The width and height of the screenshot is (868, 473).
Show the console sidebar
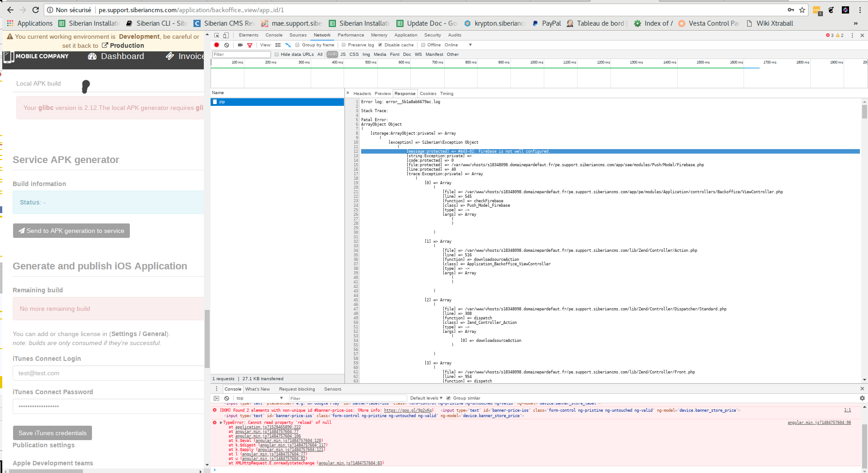[216, 398]
